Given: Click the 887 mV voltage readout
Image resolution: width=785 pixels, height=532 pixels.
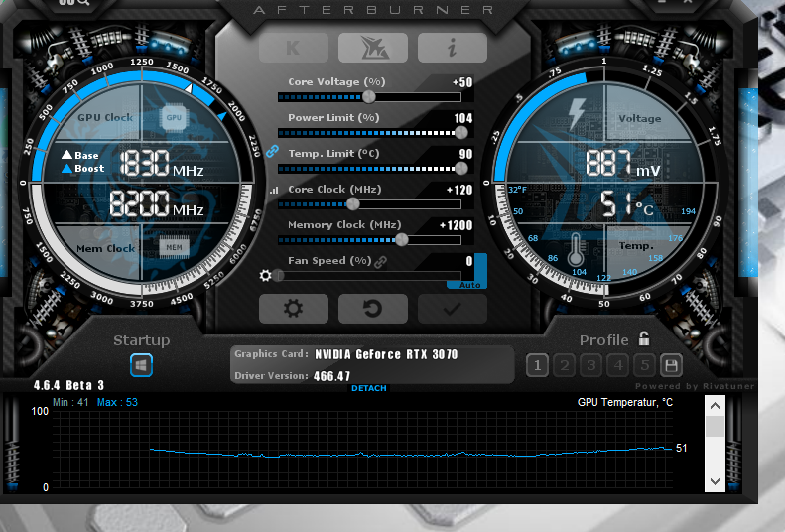Looking at the screenshot, I should pos(623,163).
